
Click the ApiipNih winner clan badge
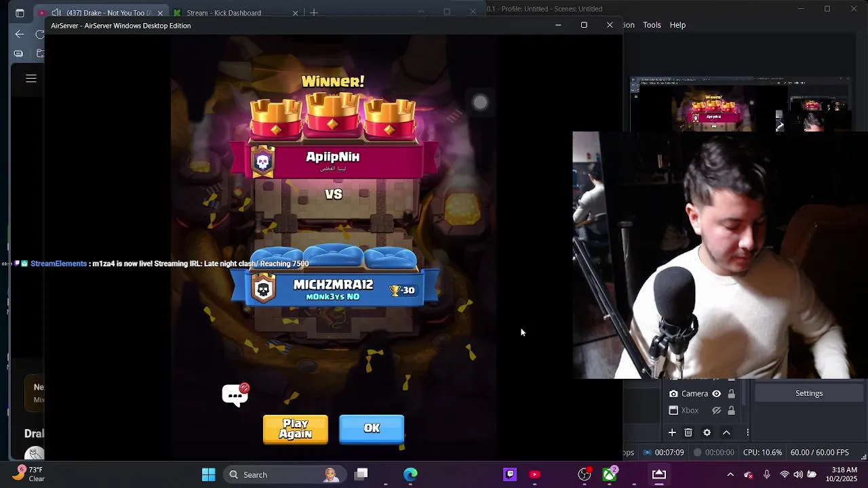[x=262, y=161]
